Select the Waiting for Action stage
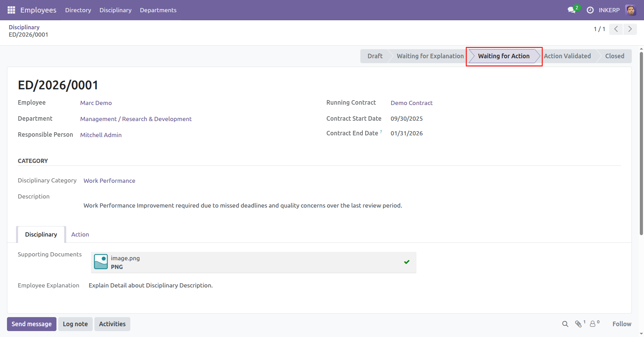 click(504, 56)
